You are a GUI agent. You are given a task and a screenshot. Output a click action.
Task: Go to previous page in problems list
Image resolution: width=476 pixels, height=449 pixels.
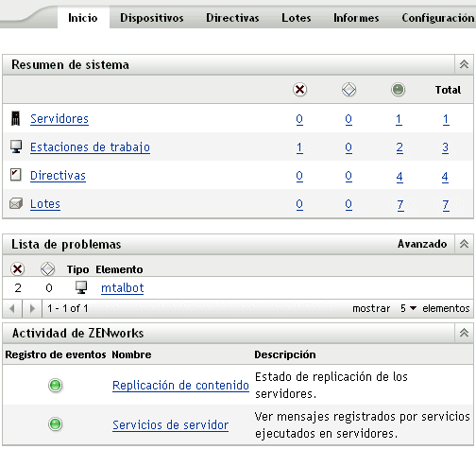click(12, 308)
